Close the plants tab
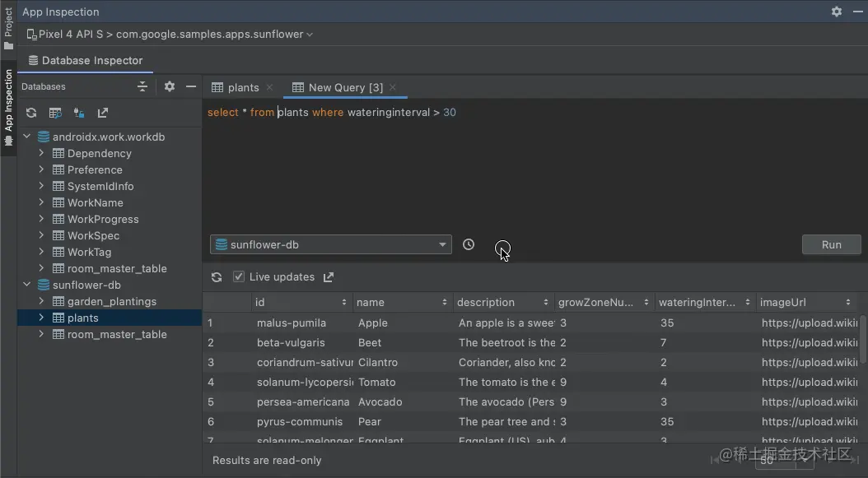The height and width of the screenshot is (478, 868). [x=269, y=87]
